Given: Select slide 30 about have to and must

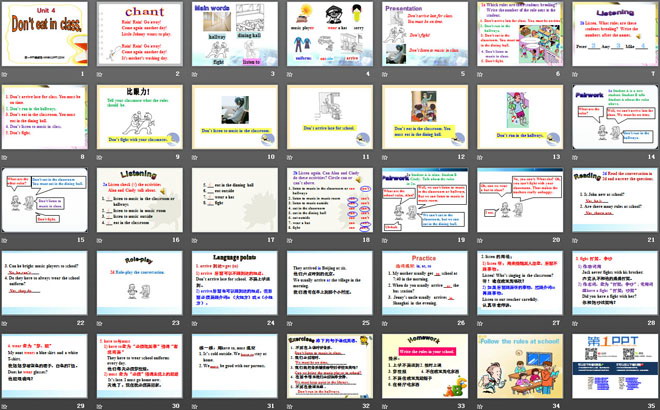Looking at the screenshot, I should pyautogui.click(x=140, y=366).
